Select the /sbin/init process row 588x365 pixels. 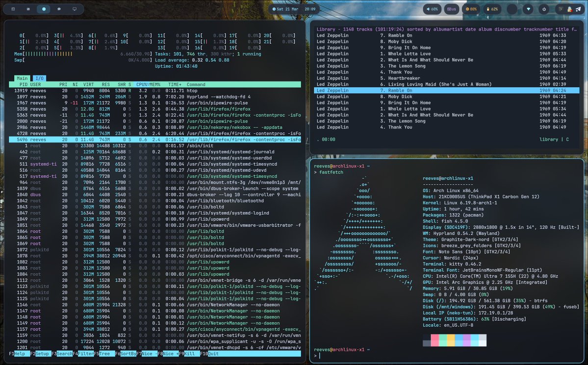click(x=155, y=146)
